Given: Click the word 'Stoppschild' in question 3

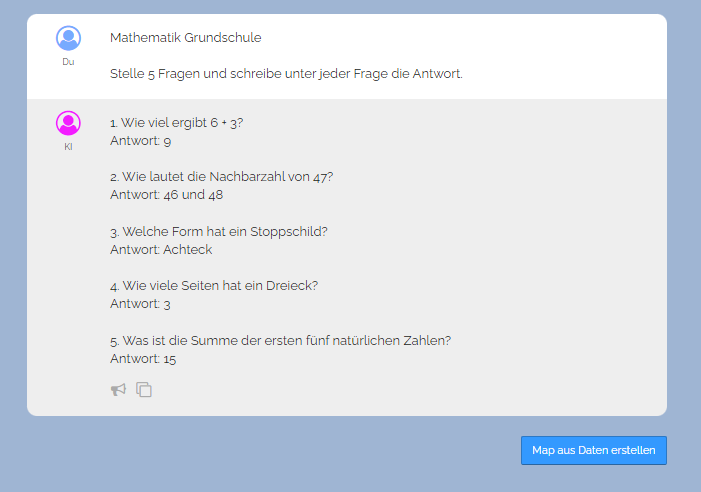Looking at the screenshot, I should 290,231.
